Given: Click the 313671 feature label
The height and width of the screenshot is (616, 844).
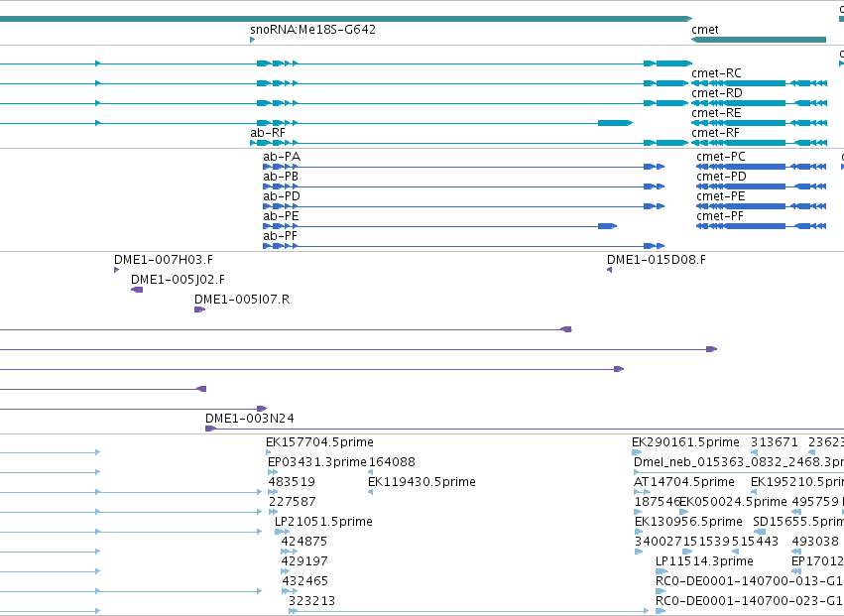Looking at the screenshot, I should 775,442.
